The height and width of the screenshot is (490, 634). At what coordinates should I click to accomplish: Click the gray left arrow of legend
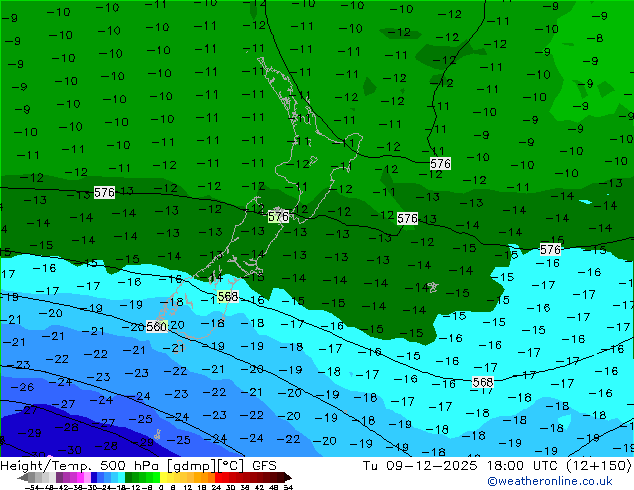tap(23, 477)
